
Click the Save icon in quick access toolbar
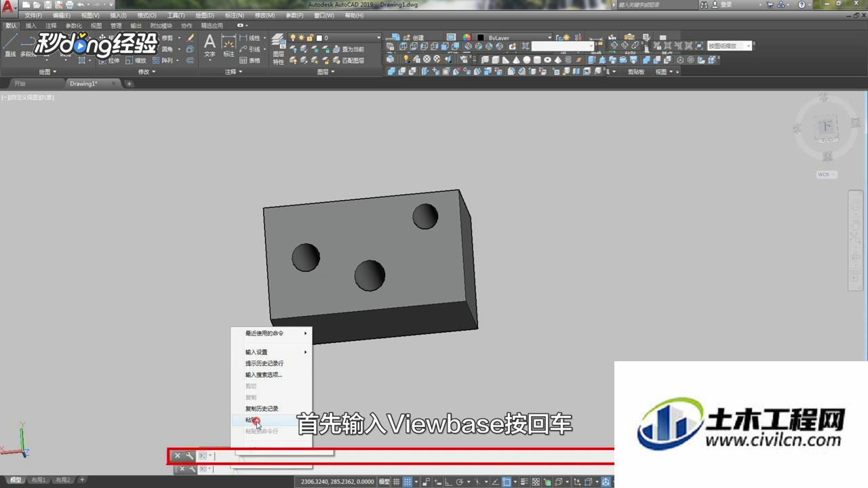pyautogui.click(x=47, y=5)
